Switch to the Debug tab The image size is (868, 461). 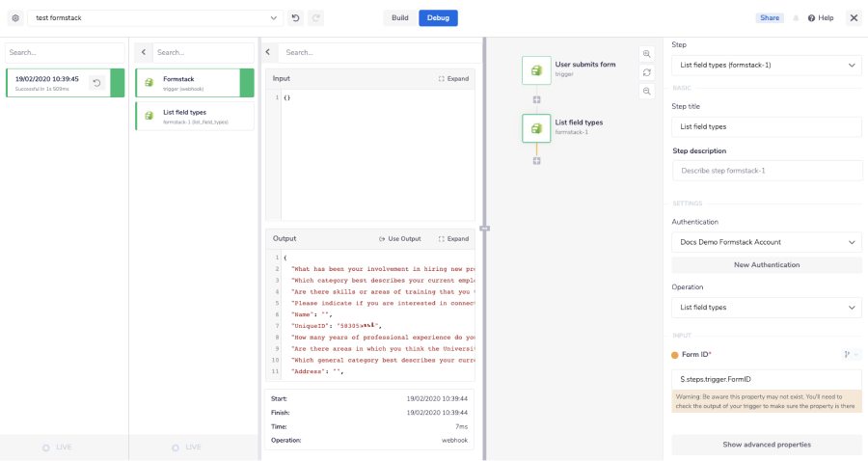[x=438, y=17]
